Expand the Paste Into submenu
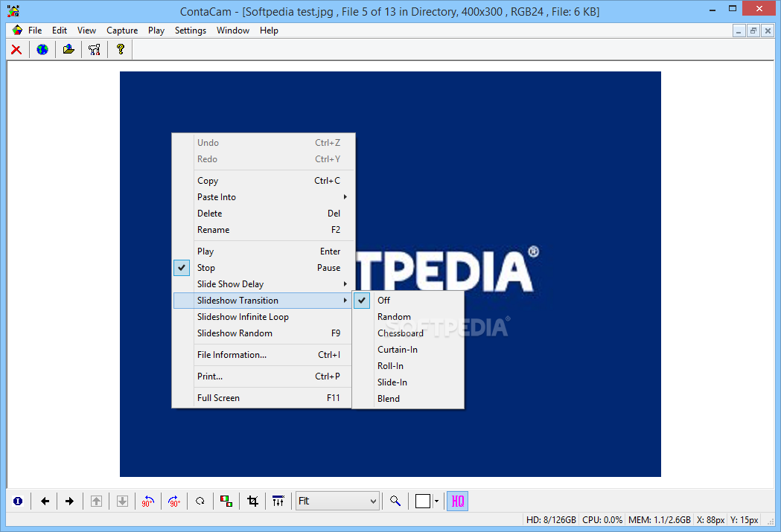The image size is (781, 532). tap(263, 197)
